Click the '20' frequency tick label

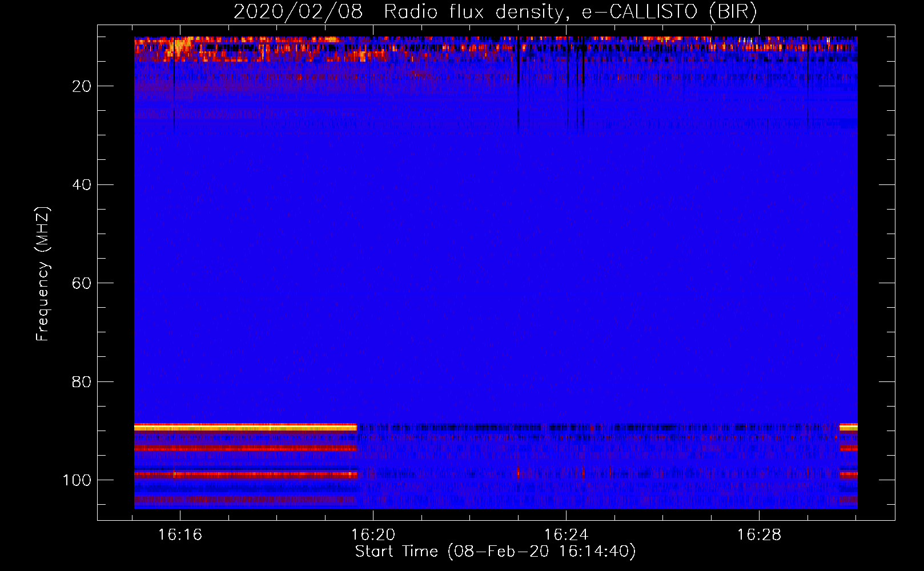click(82, 86)
